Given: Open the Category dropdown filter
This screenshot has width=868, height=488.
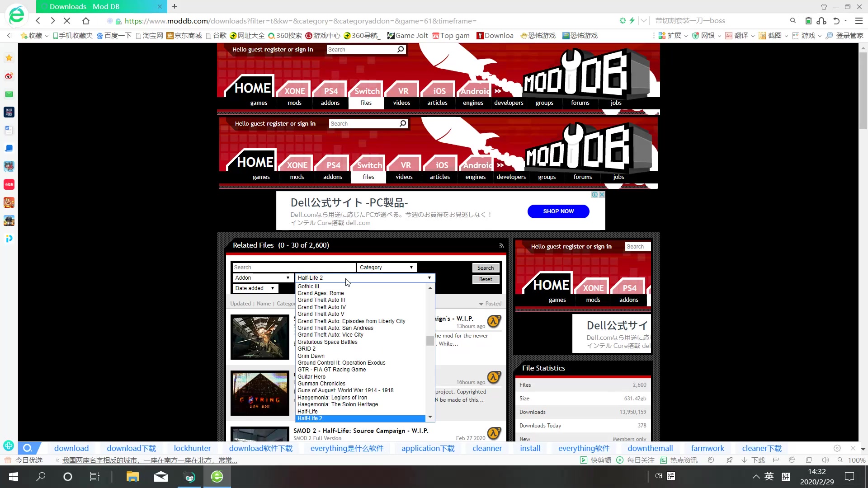Looking at the screenshot, I should pyautogui.click(x=387, y=267).
